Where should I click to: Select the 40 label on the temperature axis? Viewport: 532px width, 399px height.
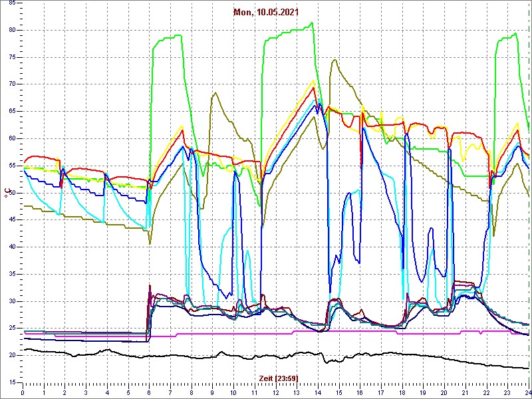coord(12,247)
